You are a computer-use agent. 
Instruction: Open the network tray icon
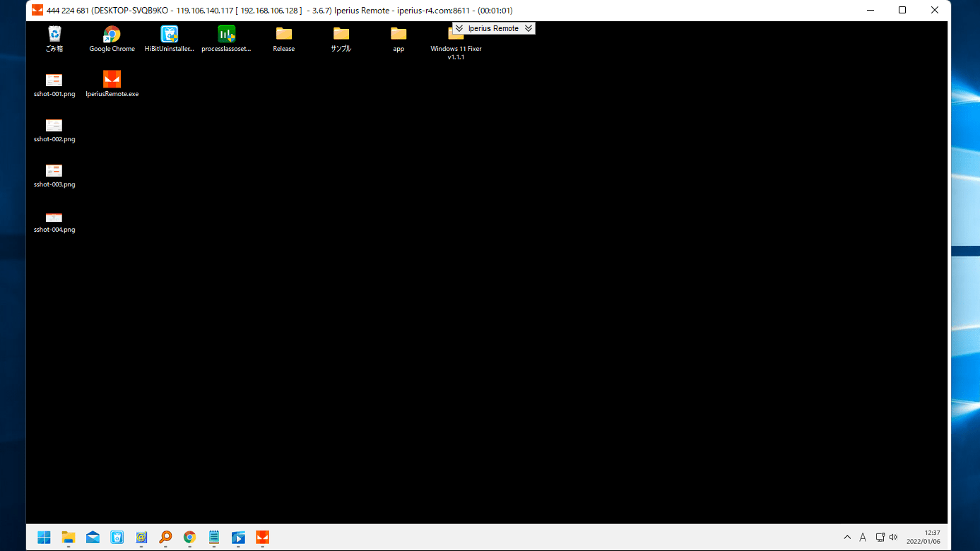click(880, 538)
